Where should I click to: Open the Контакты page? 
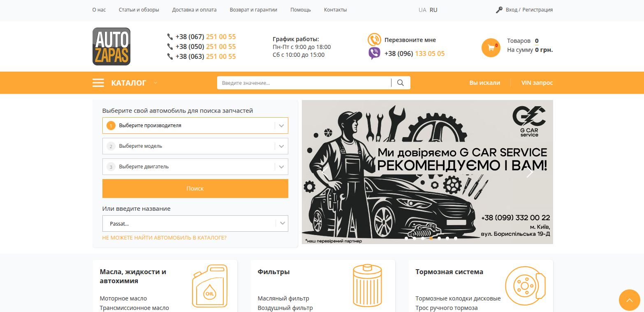336,10
